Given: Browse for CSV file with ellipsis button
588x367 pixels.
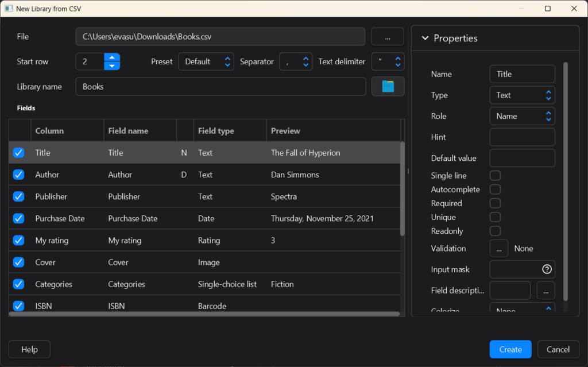Looking at the screenshot, I should pyautogui.click(x=388, y=36).
